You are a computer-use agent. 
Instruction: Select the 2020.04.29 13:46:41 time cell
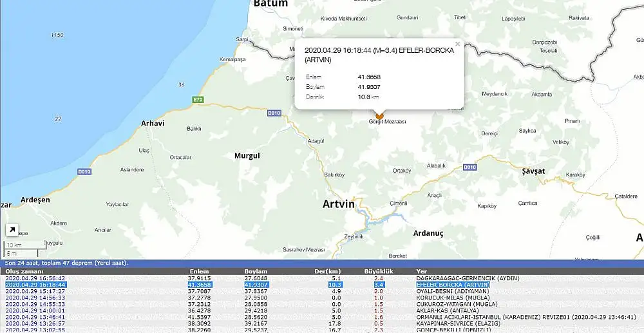[x=35, y=318]
